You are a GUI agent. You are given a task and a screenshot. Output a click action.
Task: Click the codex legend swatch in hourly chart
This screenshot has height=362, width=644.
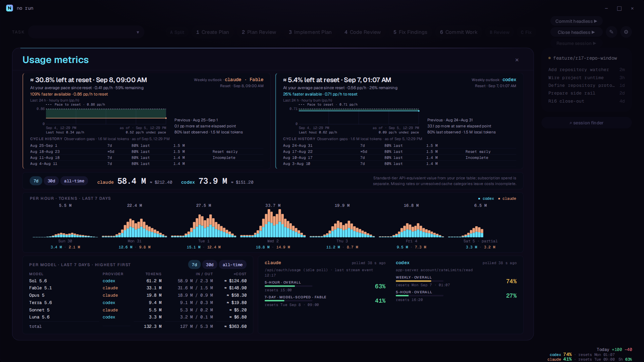479,199
